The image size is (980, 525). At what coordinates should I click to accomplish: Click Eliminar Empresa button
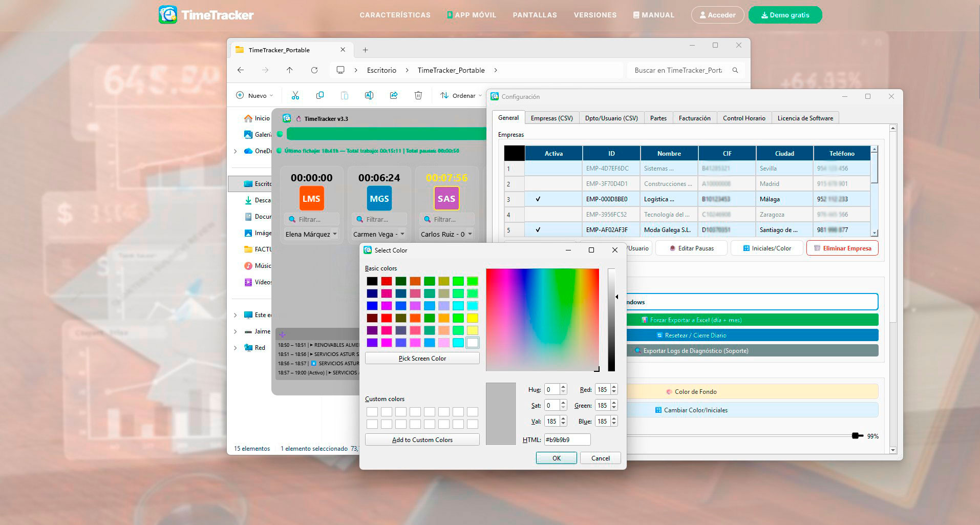click(x=842, y=248)
